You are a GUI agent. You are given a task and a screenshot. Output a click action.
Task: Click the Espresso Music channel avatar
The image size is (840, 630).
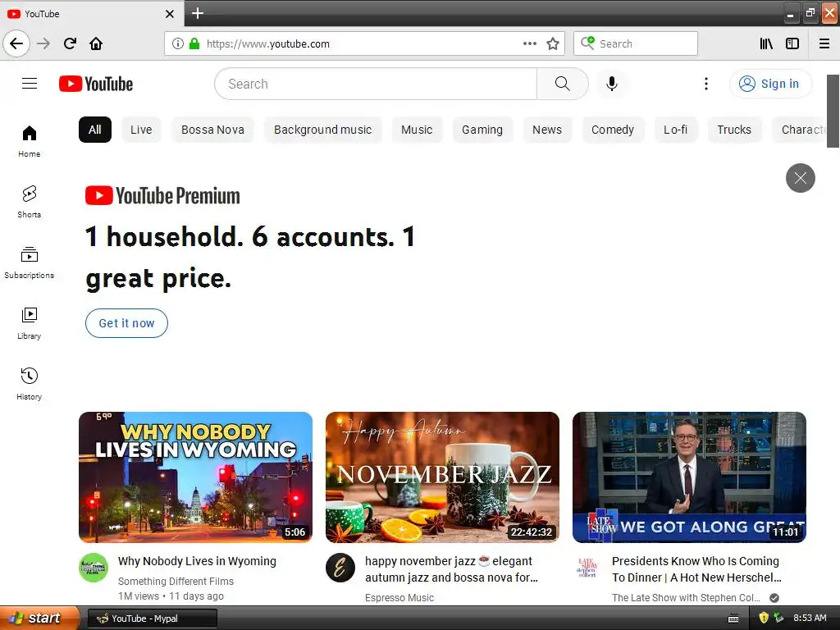[x=340, y=568]
